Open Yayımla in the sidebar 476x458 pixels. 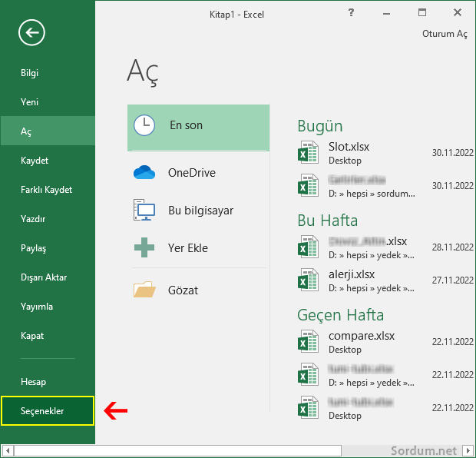pos(48,307)
